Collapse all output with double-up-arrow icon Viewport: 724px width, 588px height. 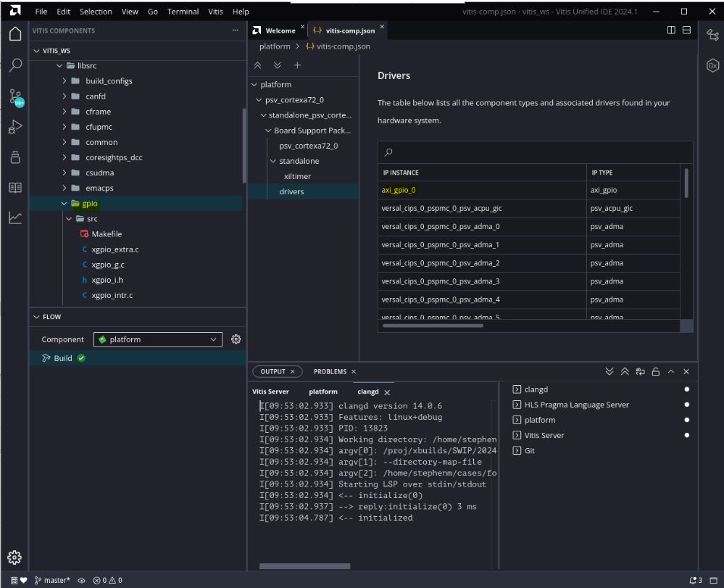coord(625,371)
